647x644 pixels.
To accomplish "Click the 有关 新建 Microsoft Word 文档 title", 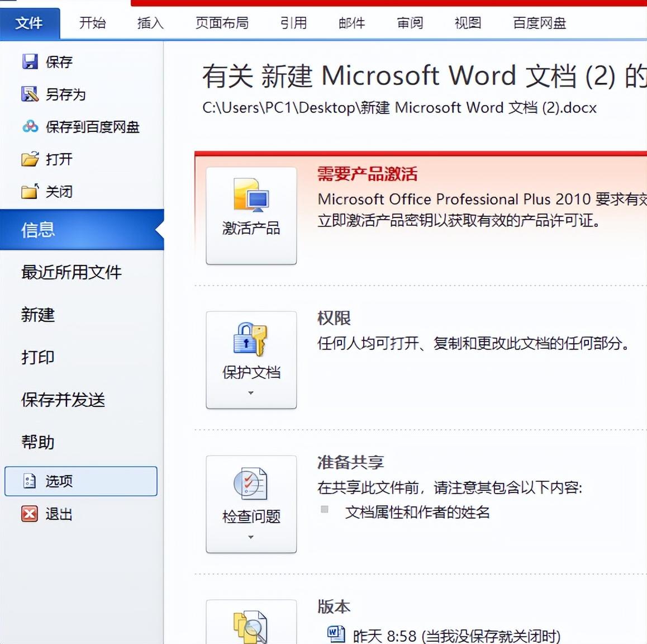I will 425,76.
